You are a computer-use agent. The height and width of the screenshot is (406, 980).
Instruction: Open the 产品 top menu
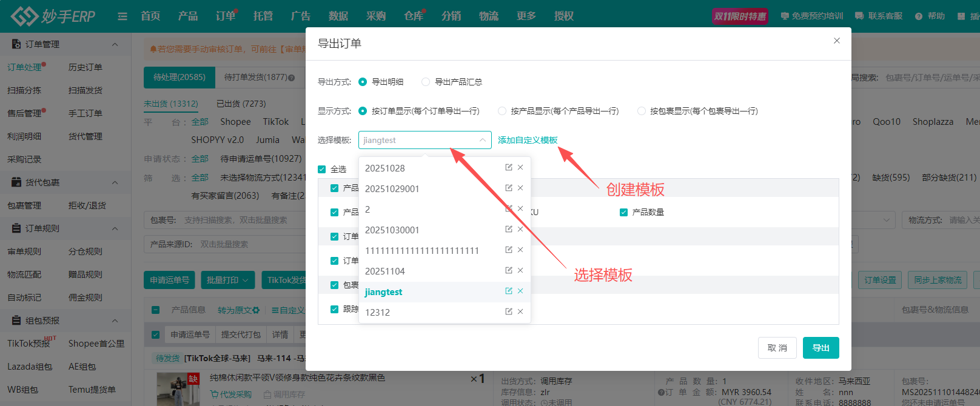point(188,16)
